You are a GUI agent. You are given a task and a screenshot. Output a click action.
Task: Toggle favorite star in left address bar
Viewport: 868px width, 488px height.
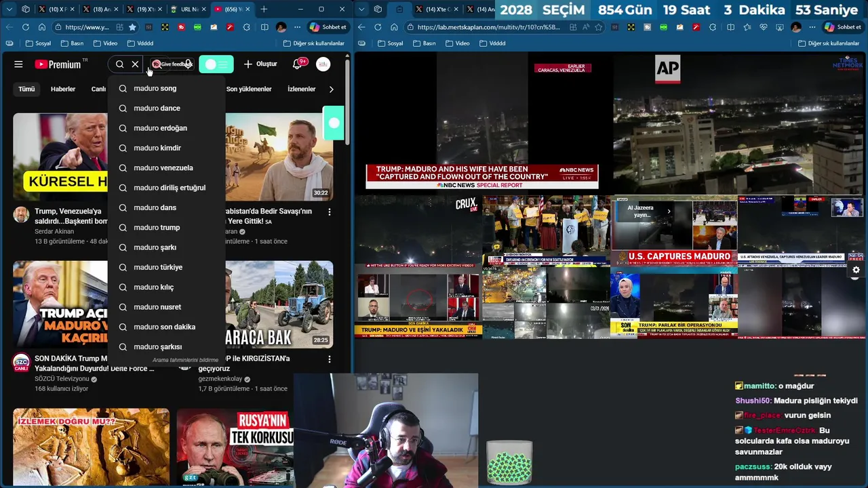[x=132, y=27]
